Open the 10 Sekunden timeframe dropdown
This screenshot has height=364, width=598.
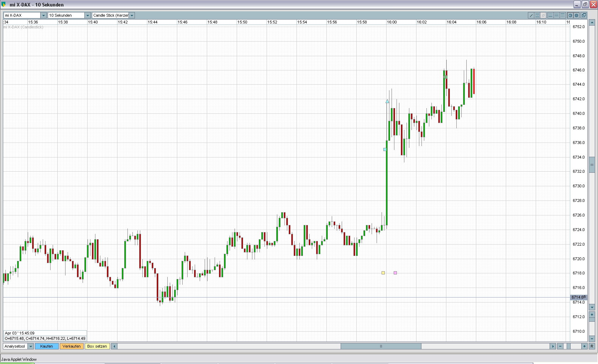88,15
